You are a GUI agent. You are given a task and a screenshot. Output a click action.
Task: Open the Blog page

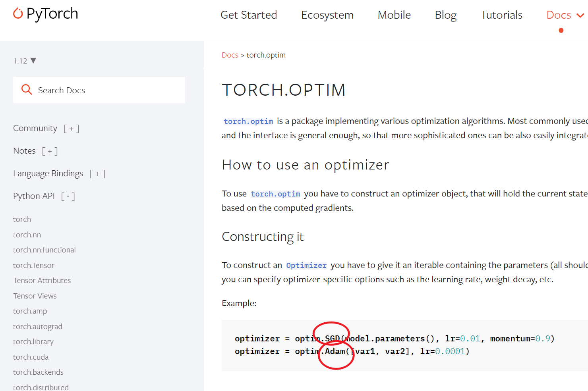446,15
